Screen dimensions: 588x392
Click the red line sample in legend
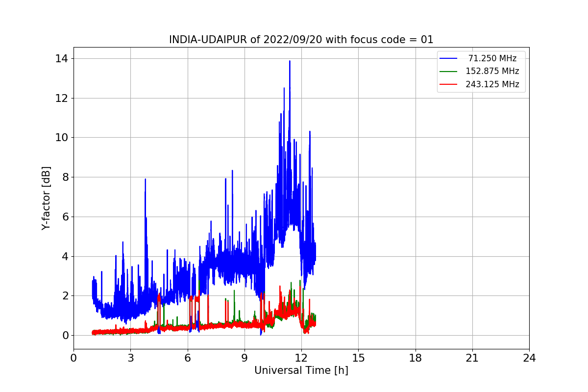tap(448, 84)
